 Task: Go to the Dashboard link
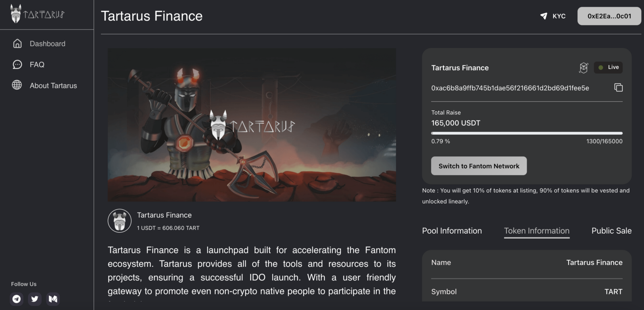47,44
